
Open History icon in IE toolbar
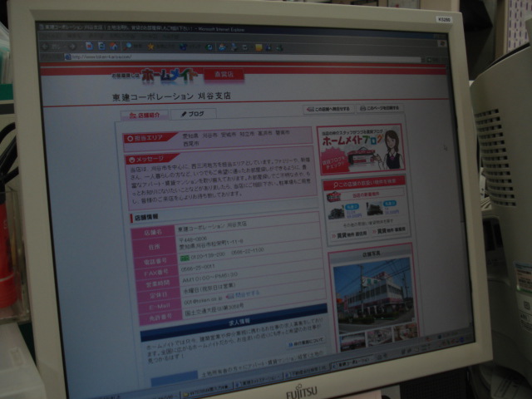(x=209, y=47)
